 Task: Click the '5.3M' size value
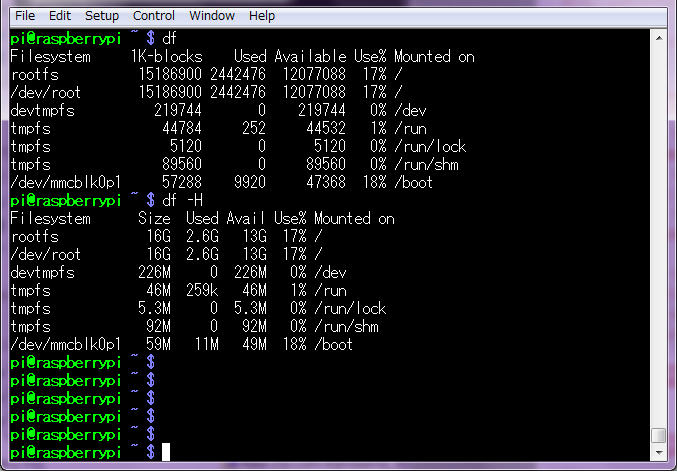[x=154, y=308]
